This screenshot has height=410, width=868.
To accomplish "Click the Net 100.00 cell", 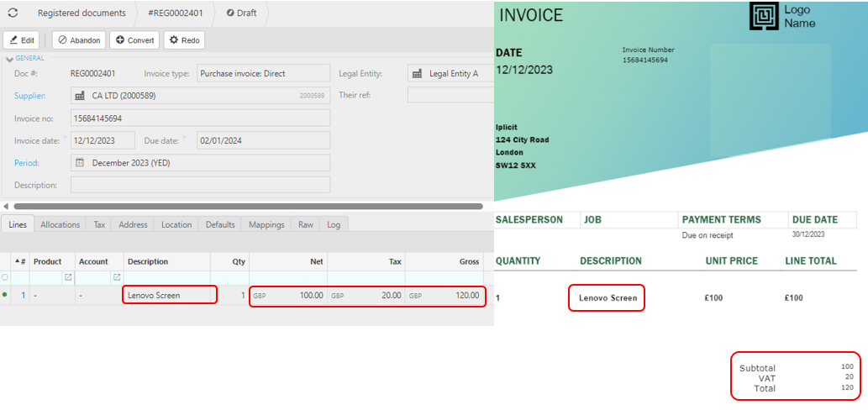I will pyautogui.click(x=288, y=296).
